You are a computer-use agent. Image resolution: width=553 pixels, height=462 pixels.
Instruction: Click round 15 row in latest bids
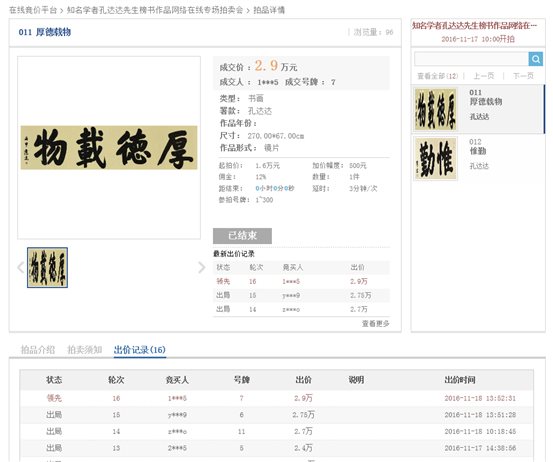(302, 295)
